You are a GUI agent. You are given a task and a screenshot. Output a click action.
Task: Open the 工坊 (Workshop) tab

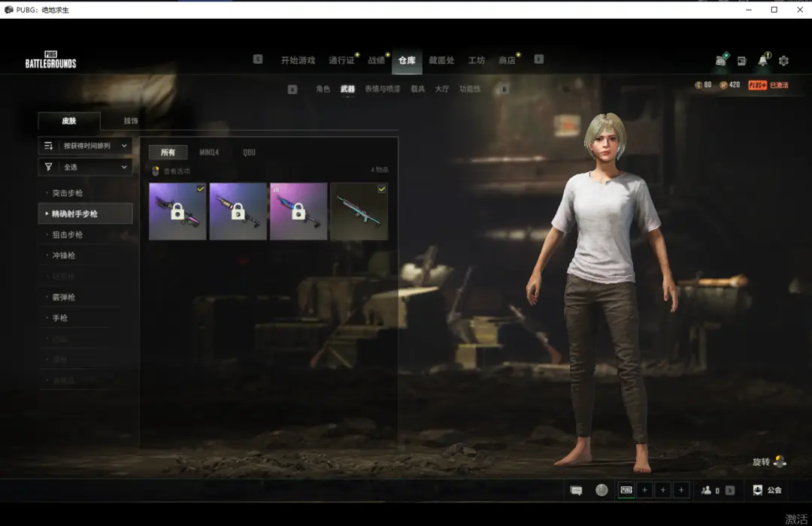[x=477, y=60]
